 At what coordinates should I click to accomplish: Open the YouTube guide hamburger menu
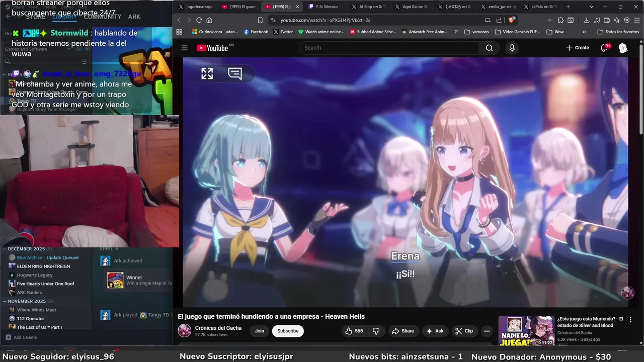coord(184,48)
